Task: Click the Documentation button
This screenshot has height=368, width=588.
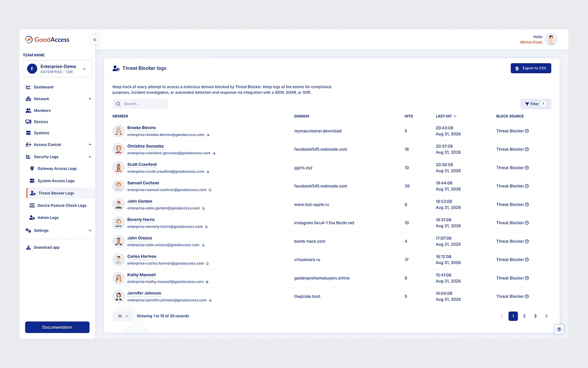Action: pyautogui.click(x=57, y=327)
